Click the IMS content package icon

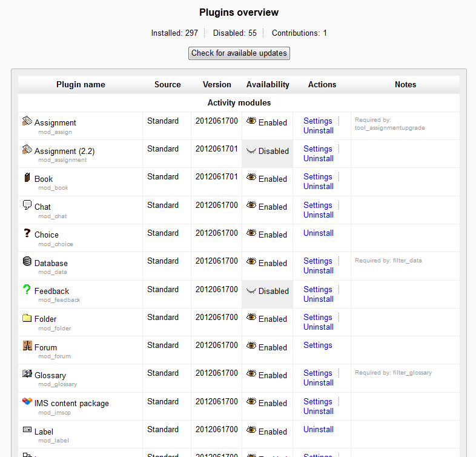point(27,402)
